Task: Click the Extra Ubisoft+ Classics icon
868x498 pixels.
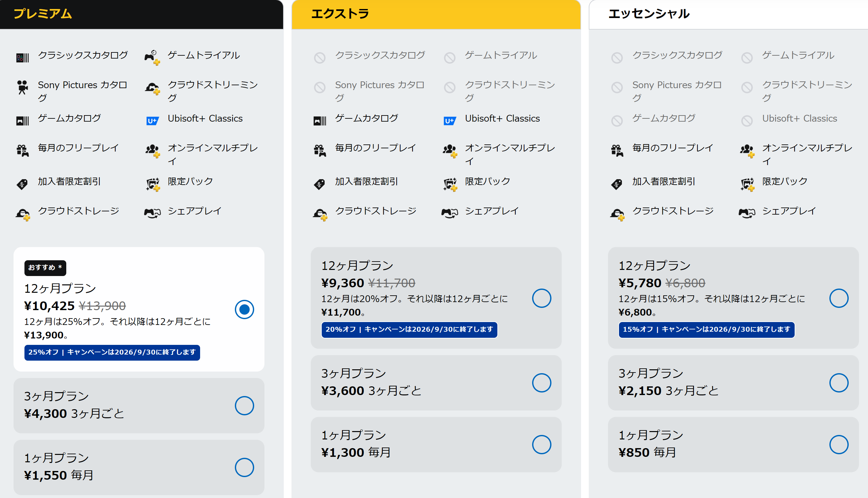Action: [x=449, y=121]
